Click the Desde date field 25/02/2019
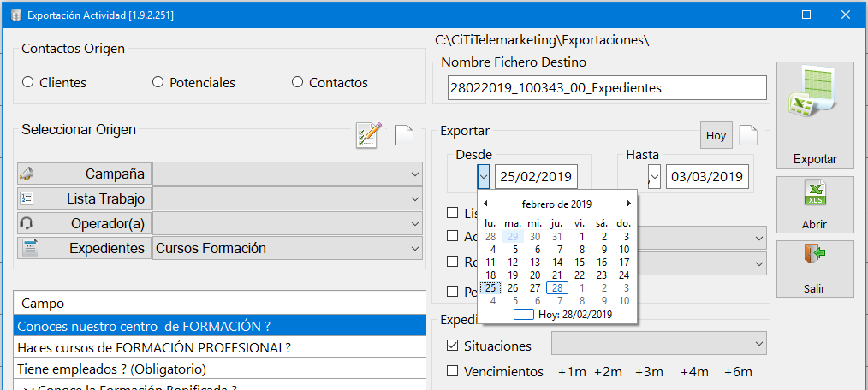 click(537, 177)
